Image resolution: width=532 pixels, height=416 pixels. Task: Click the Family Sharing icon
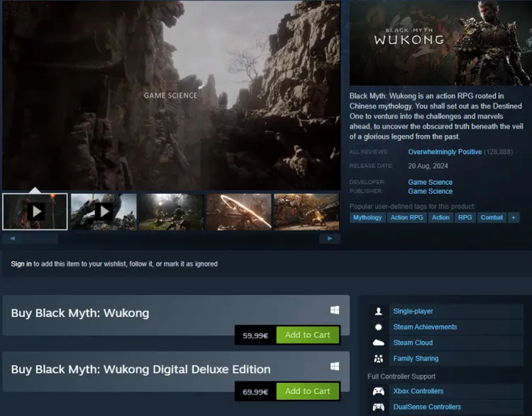[x=378, y=358]
